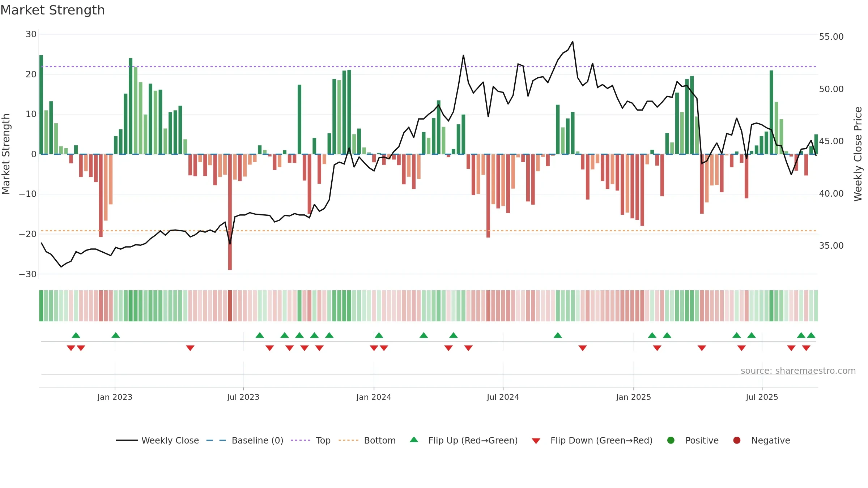Click the highest peak of the weekly close line

[x=573, y=42]
